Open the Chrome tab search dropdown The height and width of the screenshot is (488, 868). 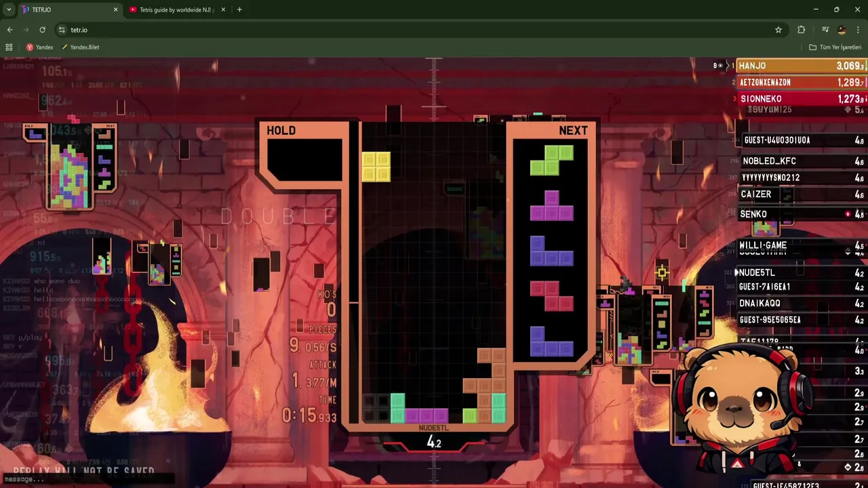tap(9, 9)
